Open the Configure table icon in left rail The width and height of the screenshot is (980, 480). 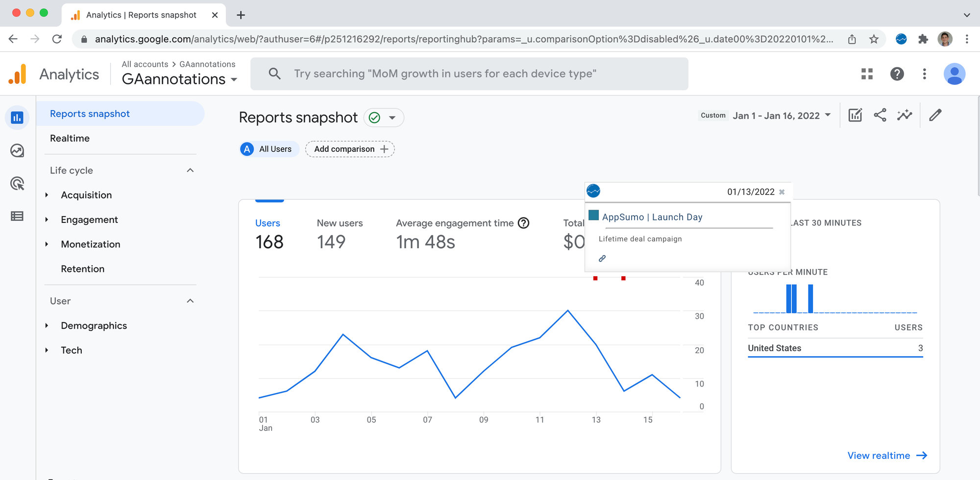17,216
